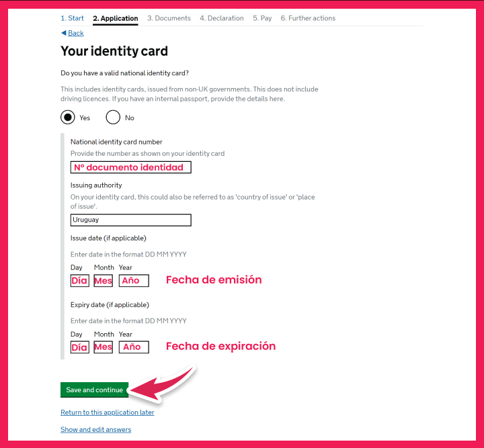
Task: Focus the National identity card number field
Action: coord(131,167)
